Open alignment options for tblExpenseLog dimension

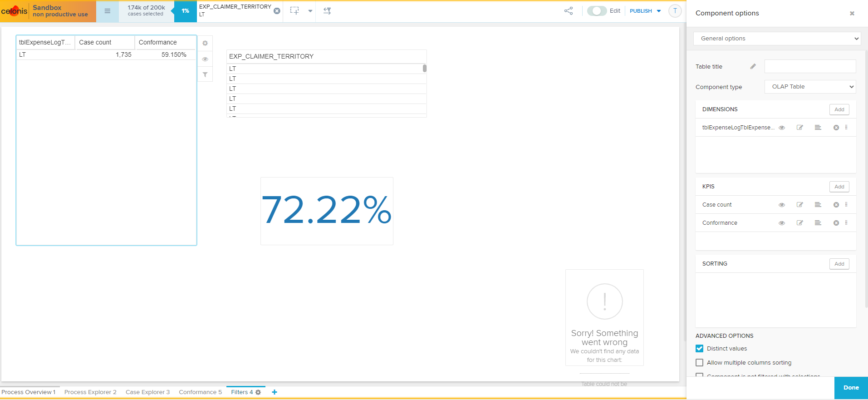point(818,128)
